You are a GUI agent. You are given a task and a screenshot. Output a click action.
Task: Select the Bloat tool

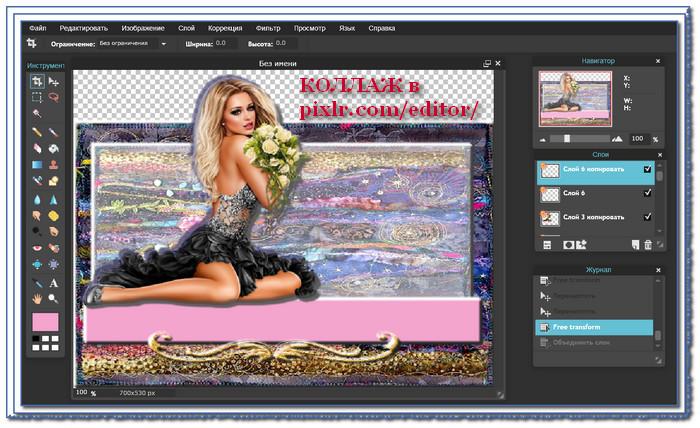[37, 264]
